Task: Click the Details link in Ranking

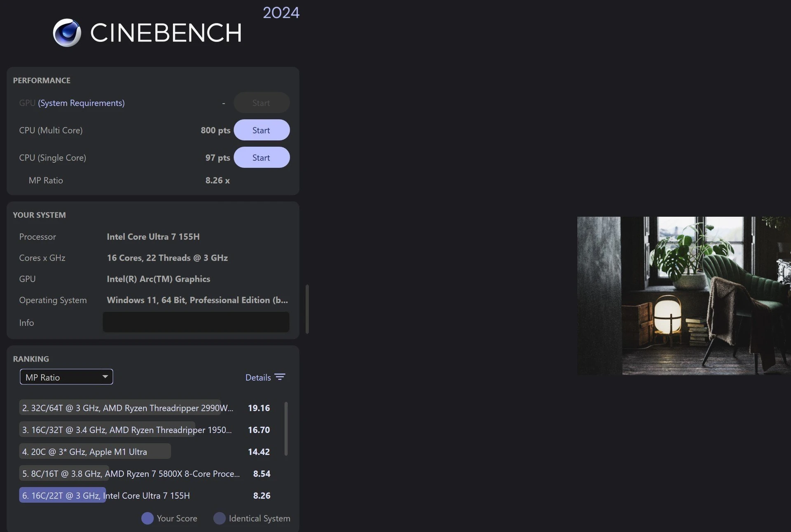Action: pos(258,378)
